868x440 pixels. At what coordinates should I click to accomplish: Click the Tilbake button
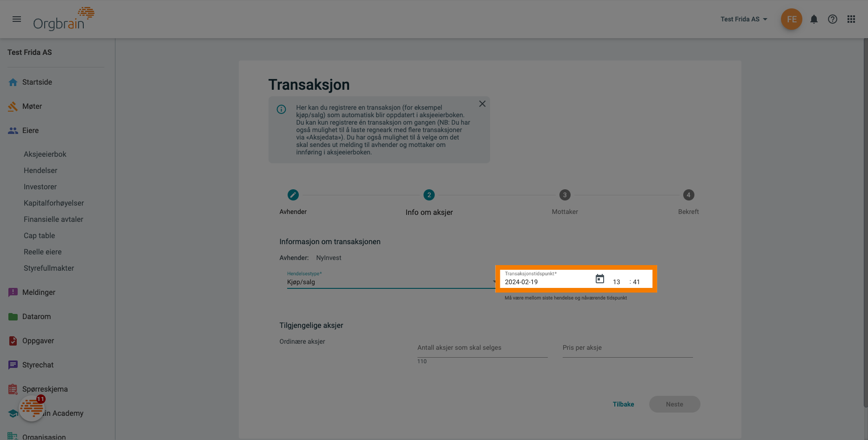pos(623,404)
